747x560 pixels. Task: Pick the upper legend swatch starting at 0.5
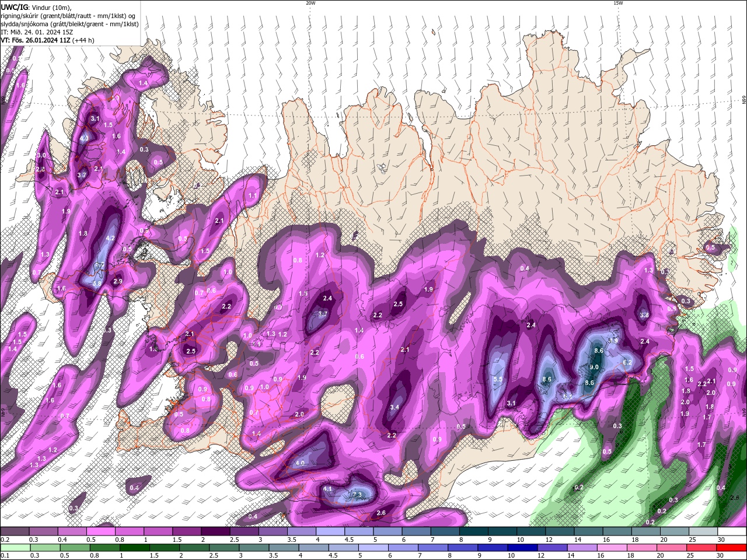(x=100, y=531)
